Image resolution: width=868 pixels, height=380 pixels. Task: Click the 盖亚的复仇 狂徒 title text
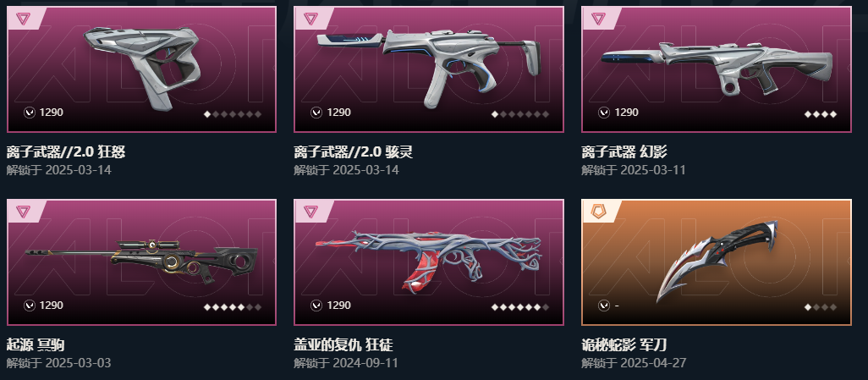(343, 345)
